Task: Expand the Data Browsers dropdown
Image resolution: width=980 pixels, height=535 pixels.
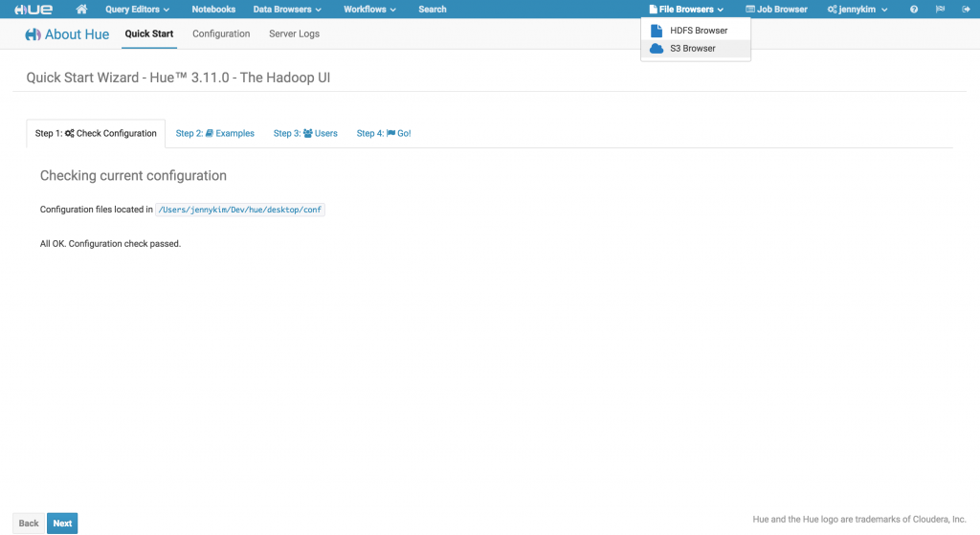Action: [287, 10]
